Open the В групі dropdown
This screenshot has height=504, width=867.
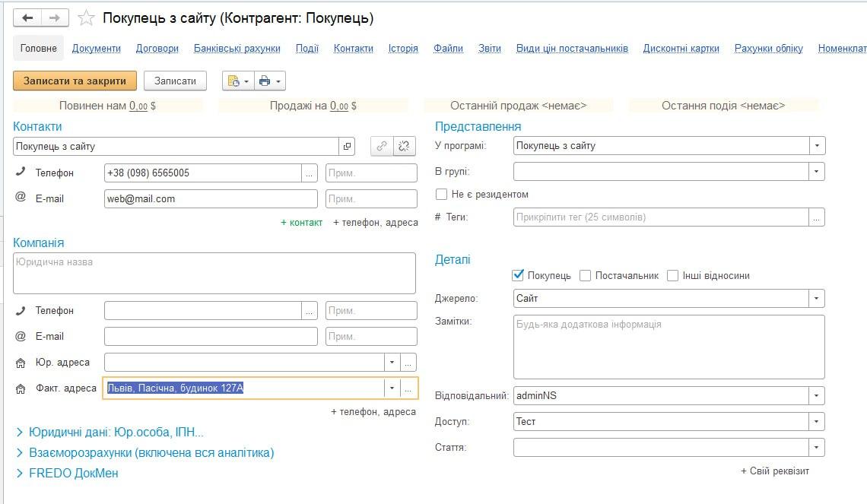pyautogui.click(x=817, y=171)
